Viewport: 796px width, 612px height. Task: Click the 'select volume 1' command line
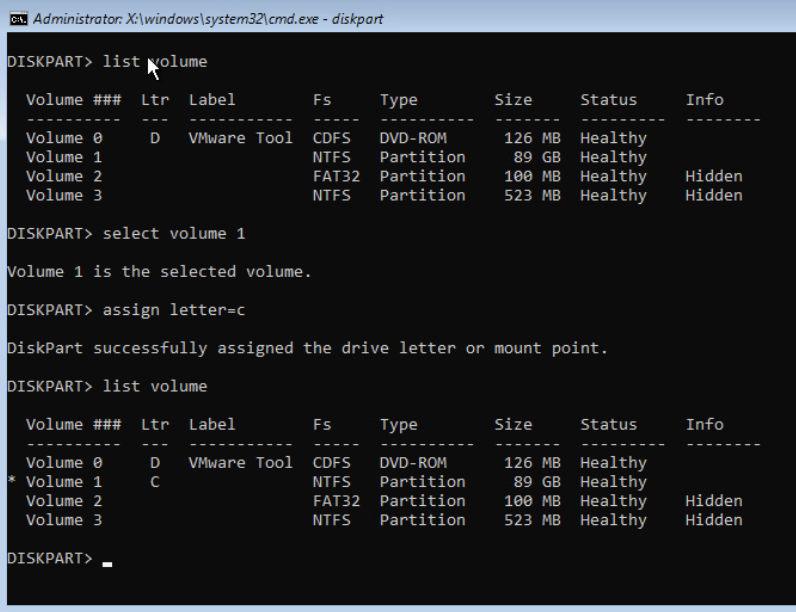174,233
